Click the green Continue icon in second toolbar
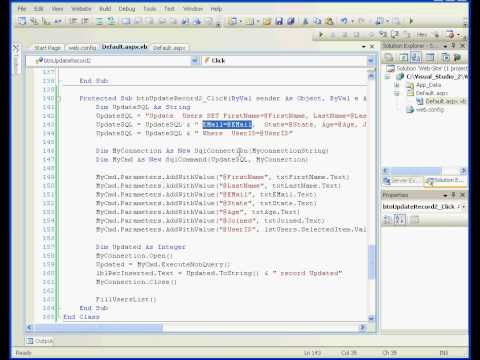 coord(321,34)
